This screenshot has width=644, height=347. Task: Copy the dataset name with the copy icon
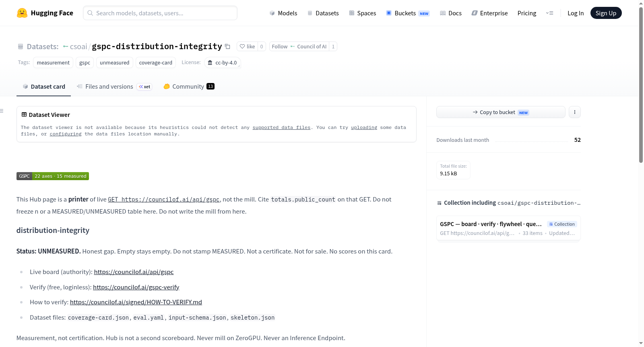tap(227, 46)
